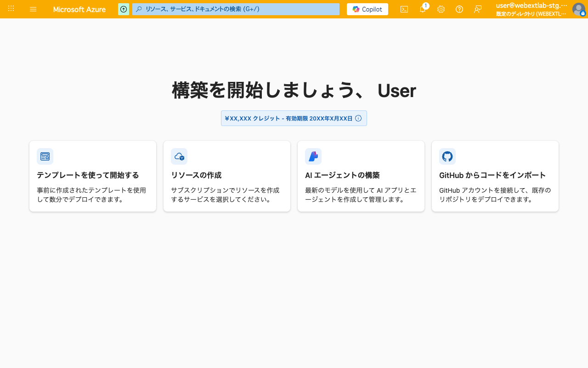Select the cloud icon on リソースの作成 card

pos(179,156)
